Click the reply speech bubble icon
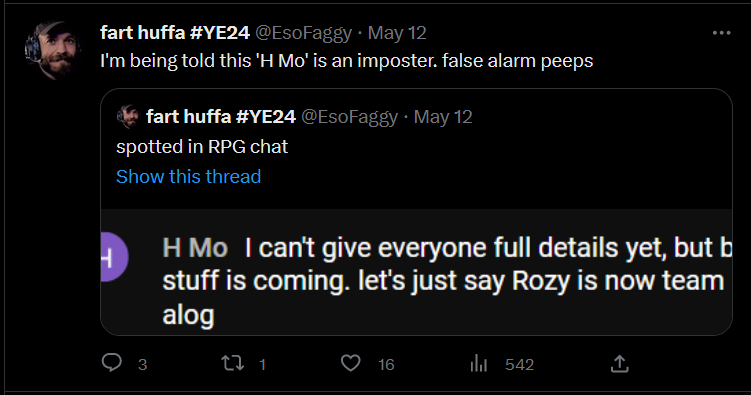 click(x=112, y=363)
